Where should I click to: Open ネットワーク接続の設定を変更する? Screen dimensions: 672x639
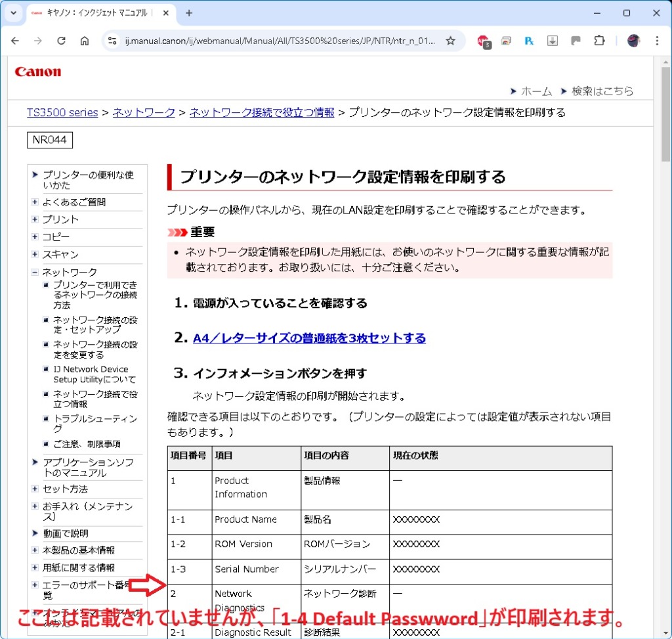click(95, 349)
